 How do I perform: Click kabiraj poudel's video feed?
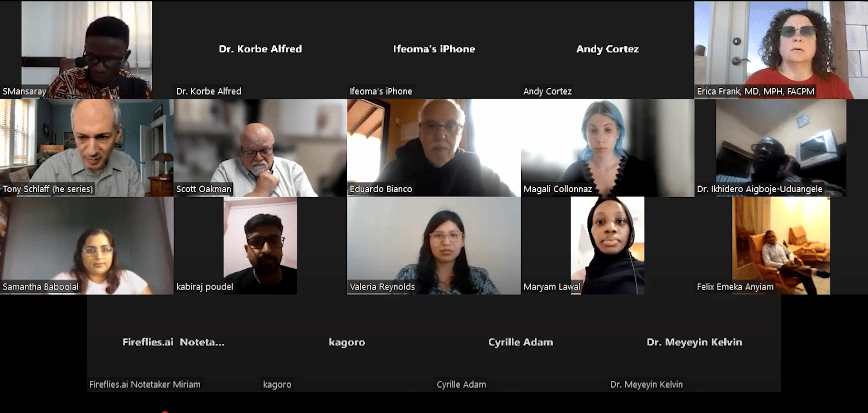coord(260,246)
